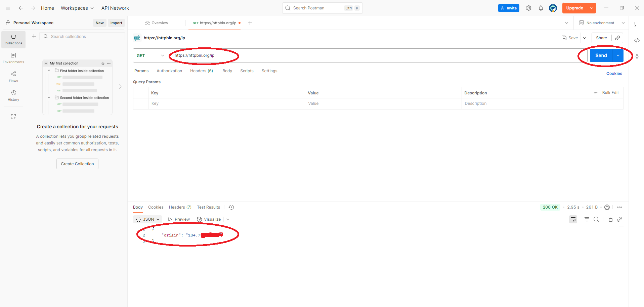
Task: Expand the Visualize options chevron
Action: point(228,219)
